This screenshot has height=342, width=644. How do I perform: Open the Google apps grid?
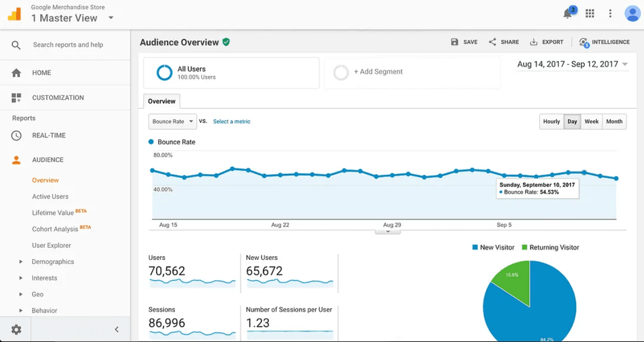coord(589,12)
